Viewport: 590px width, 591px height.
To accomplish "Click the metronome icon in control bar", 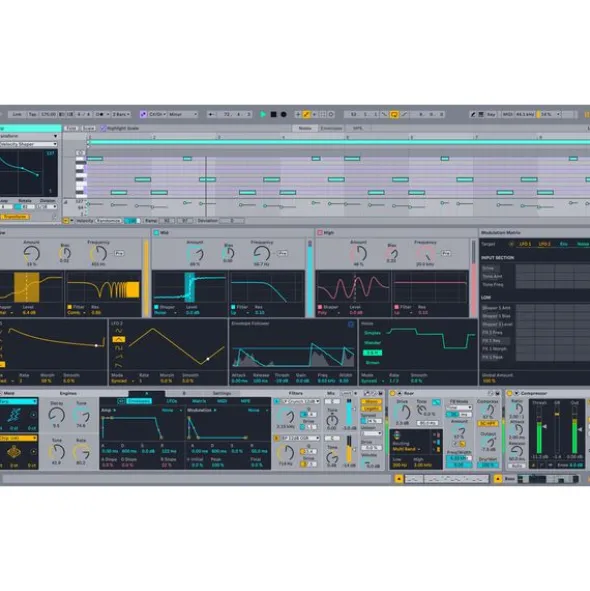I will tap(100, 114).
